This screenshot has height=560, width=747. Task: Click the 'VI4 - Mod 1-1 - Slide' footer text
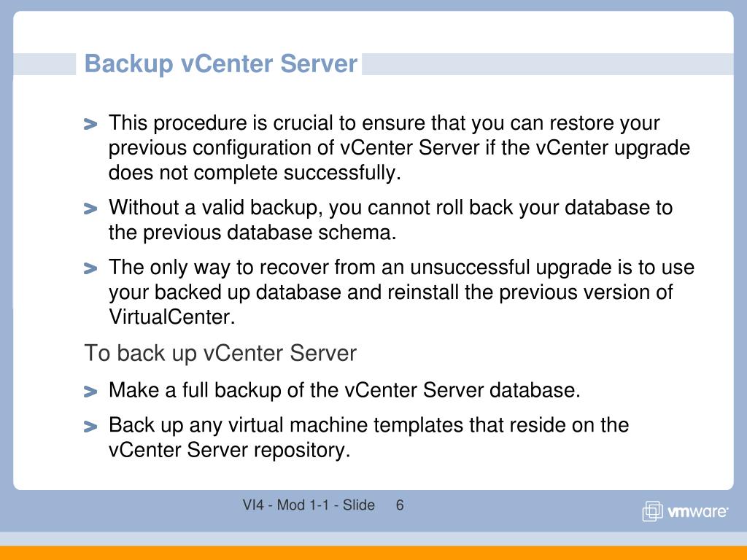coord(309,505)
